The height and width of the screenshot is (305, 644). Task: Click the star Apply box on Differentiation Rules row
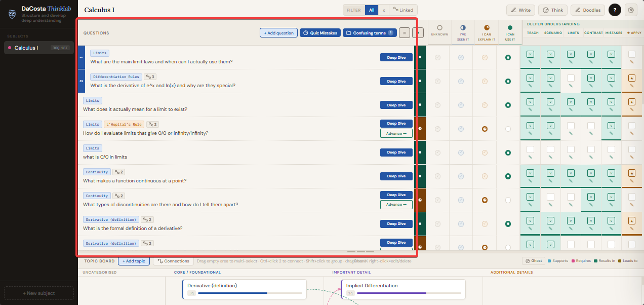tap(631, 78)
